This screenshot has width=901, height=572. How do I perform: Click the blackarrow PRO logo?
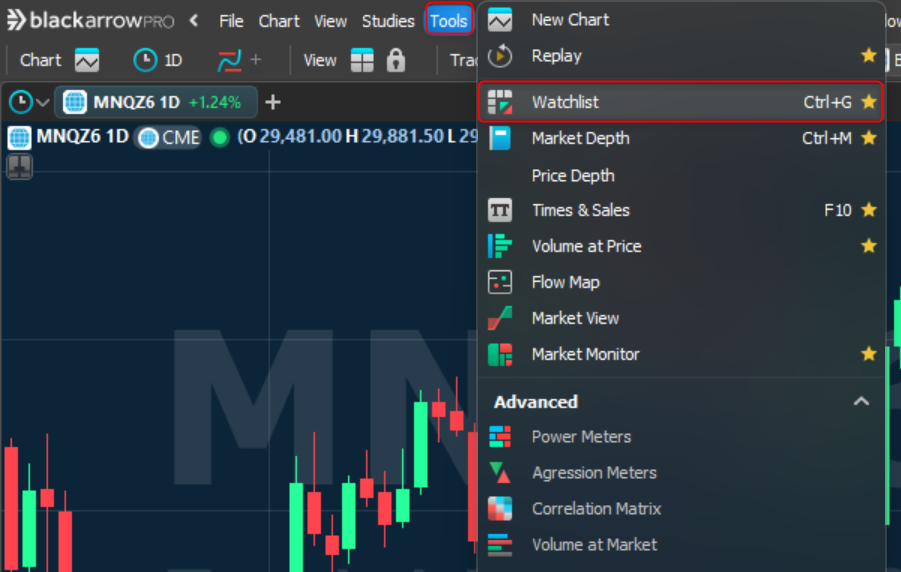tap(90, 21)
